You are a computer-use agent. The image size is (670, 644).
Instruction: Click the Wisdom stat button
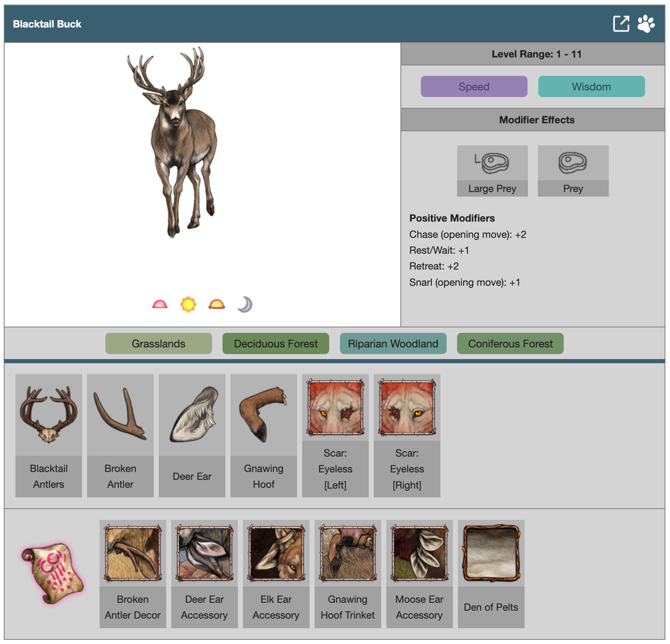pos(591,87)
